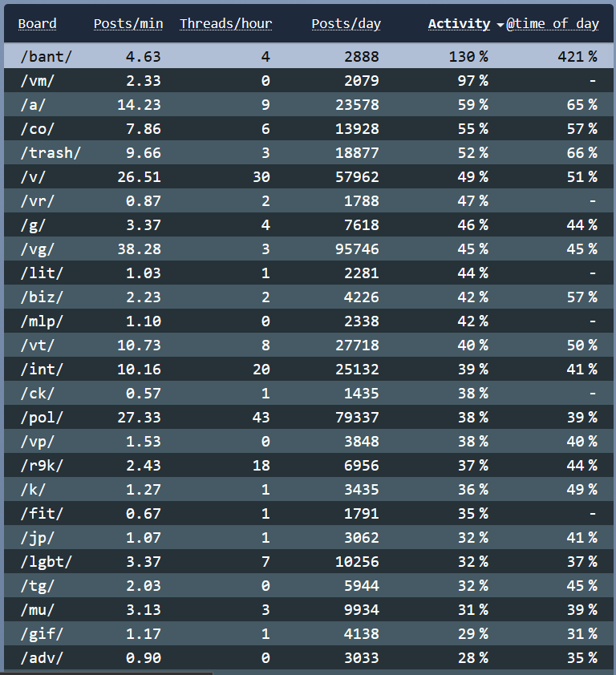Select the /g/ board name
Screen dimensions: 616x675
click(33, 225)
